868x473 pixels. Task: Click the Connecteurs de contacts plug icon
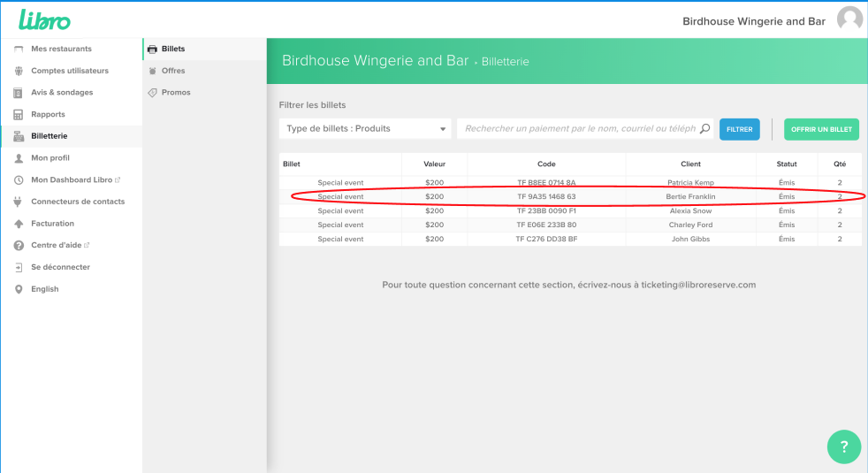pos(19,202)
